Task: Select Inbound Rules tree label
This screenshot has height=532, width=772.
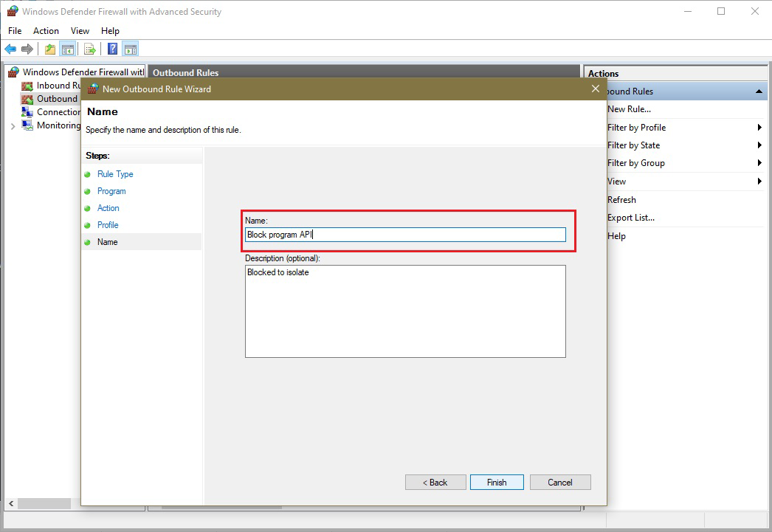Action: tap(58, 86)
